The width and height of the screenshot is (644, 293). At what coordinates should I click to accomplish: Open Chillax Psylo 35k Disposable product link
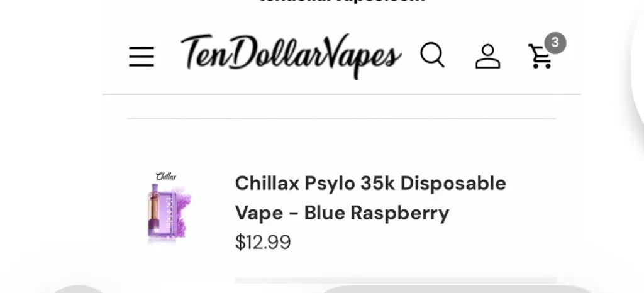point(370,184)
